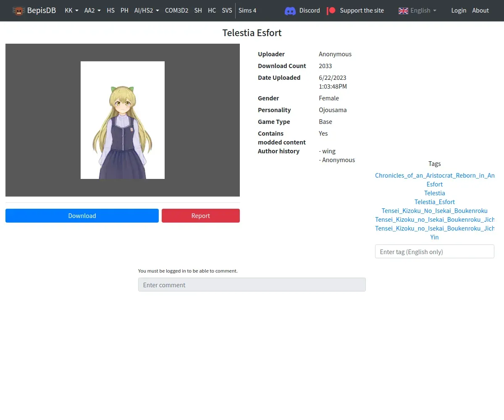Image resolution: width=504 pixels, height=420 pixels.
Task: Select the Yin tag
Action: pyautogui.click(x=435, y=237)
